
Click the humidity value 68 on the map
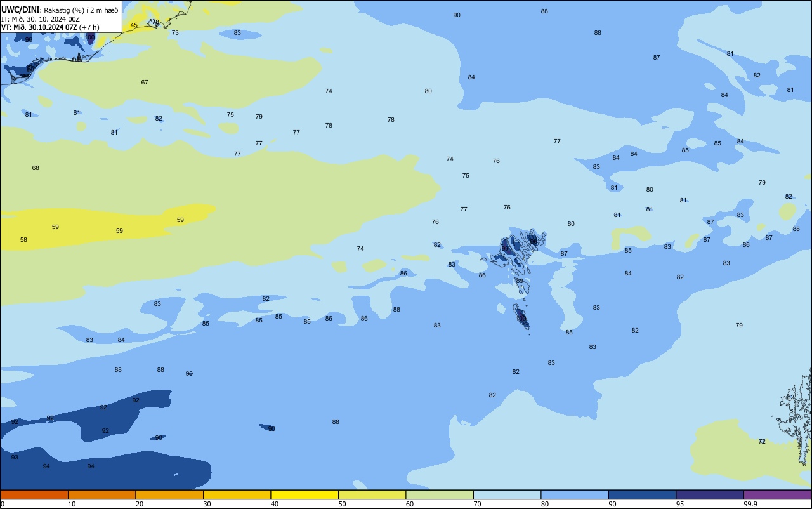click(36, 168)
